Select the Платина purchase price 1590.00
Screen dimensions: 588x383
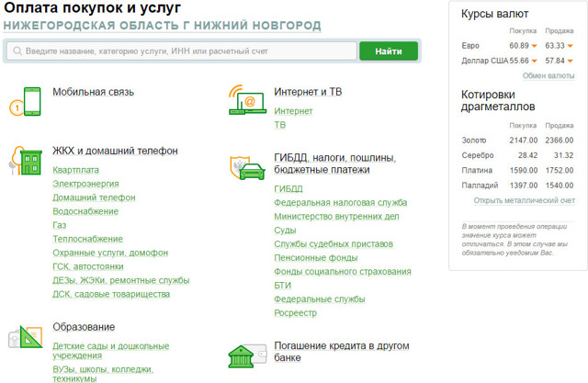[524, 170]
